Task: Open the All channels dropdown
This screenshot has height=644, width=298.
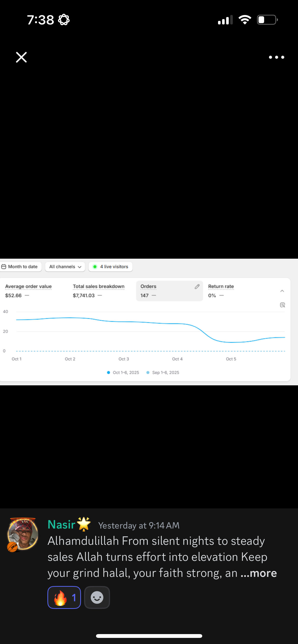Action: [65, 267]
